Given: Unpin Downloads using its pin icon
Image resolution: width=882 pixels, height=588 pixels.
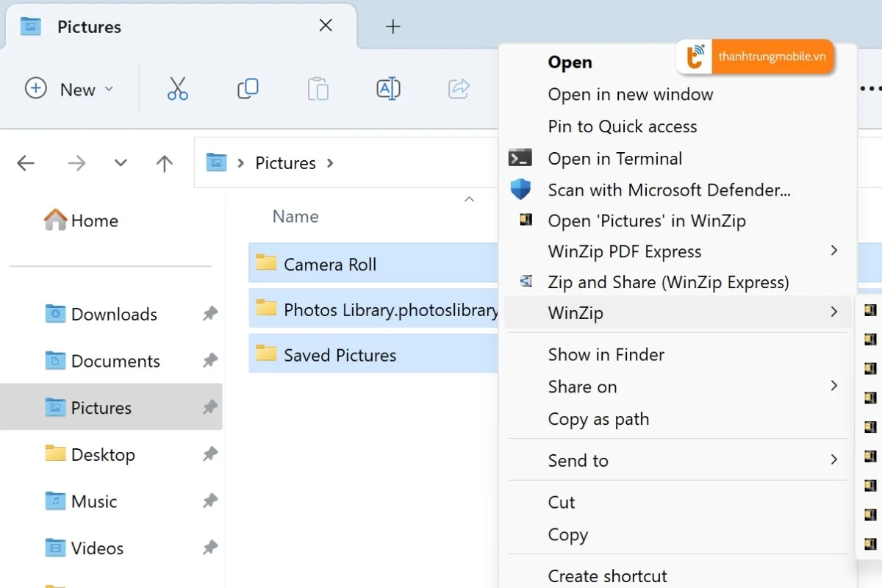Looking at the screenshot, I should [x=210, y=315].
